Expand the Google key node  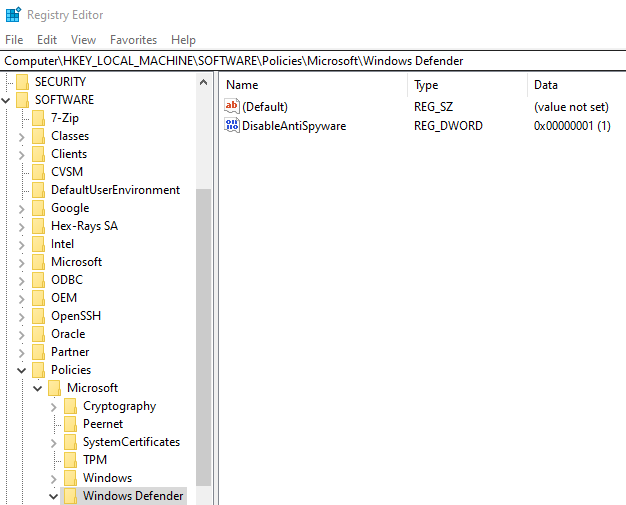pyautogui.click(x=23, y=208)
